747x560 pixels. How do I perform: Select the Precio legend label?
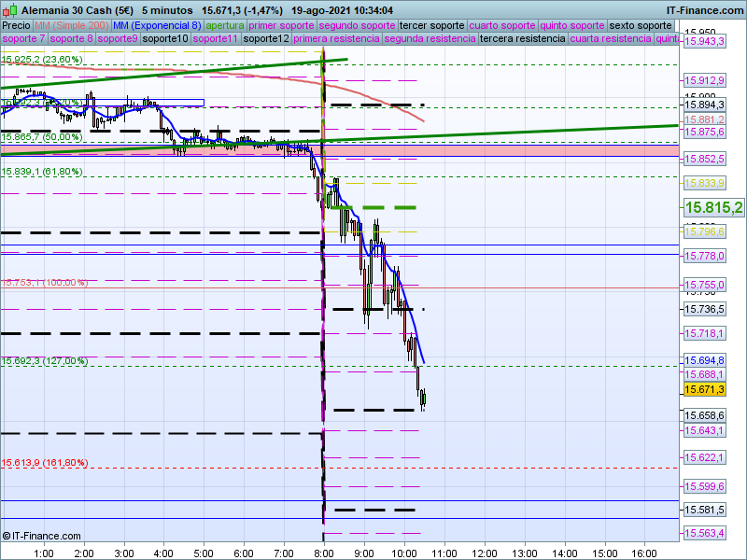(16, 25)
